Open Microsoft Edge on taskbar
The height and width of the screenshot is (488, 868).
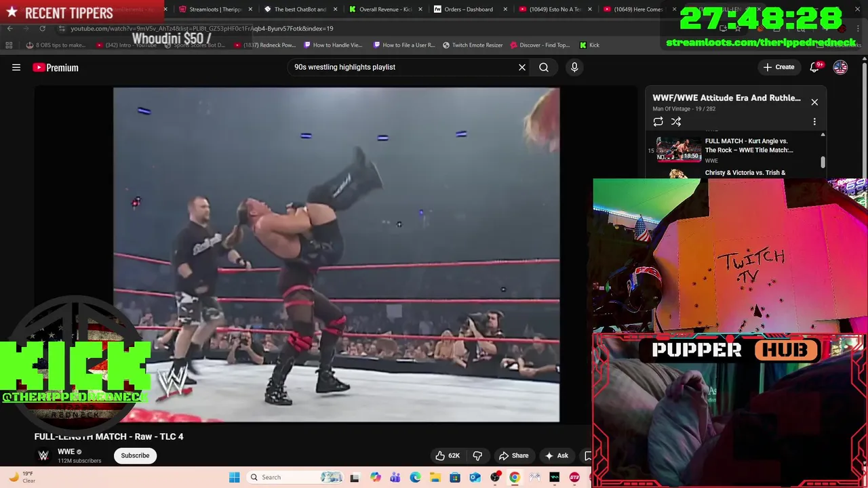[415, 477]
